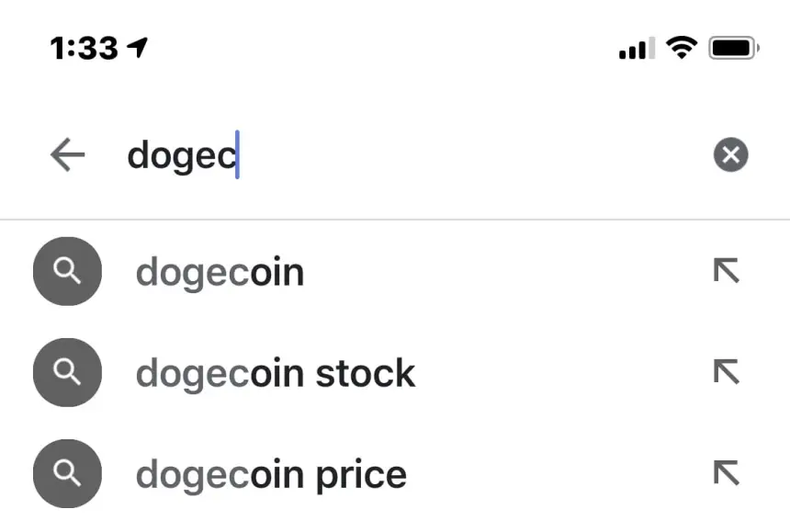Select the dogecoin stock suggestion
Screen dimensions: 790x532
tap(276, 372)
